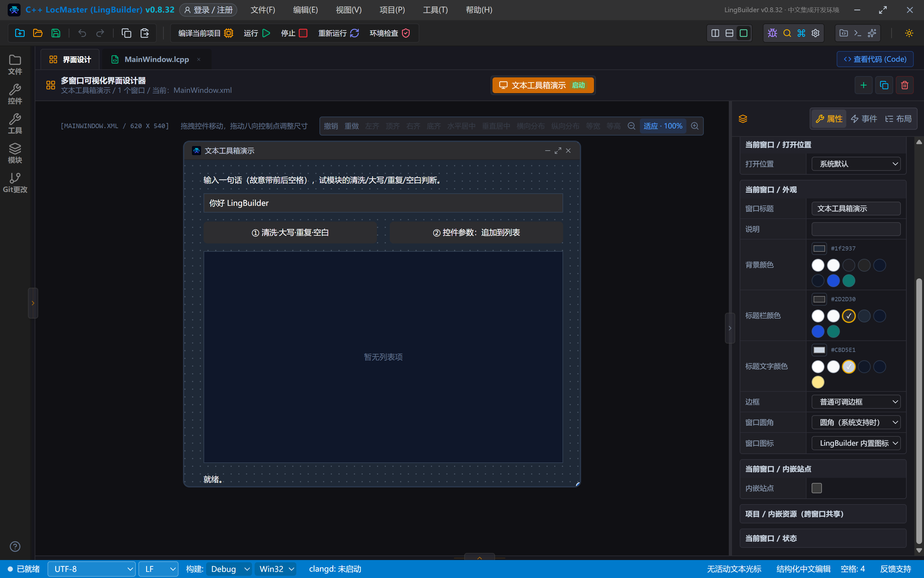The width and height of the screenshot is (924, 578).
Task: Switch to horizontal split layout toggle
Action: (x=729, y=33)
